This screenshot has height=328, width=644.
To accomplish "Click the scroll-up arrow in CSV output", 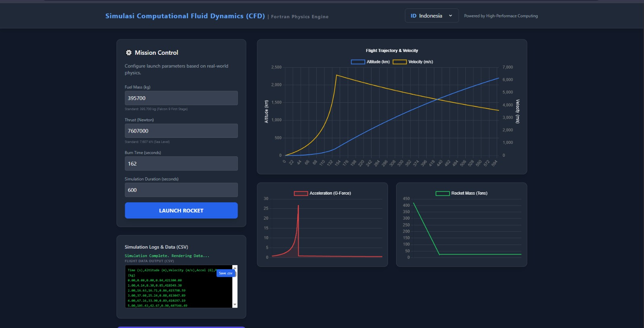I will click(x=235, y=268).
